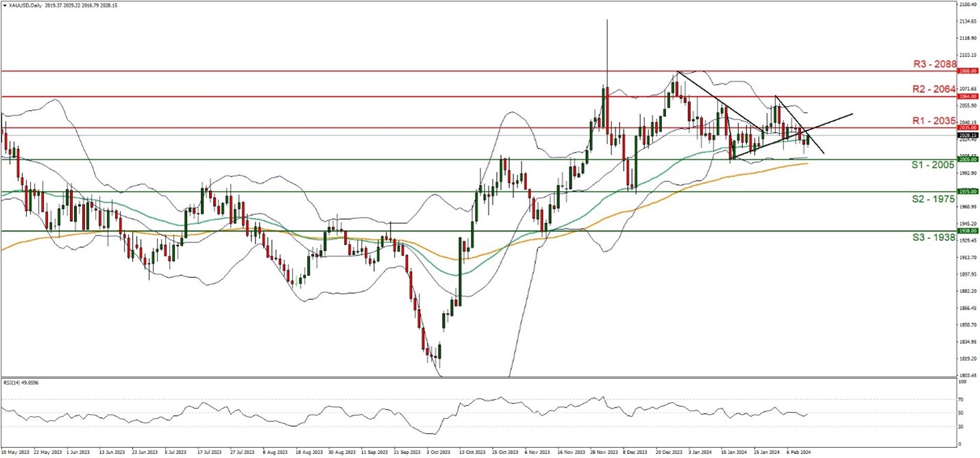This screenshot has height=458, width=980.
Task: Click the R2 - 2064 resistance label
Action: pyautogui.click(x=934, y=88)
